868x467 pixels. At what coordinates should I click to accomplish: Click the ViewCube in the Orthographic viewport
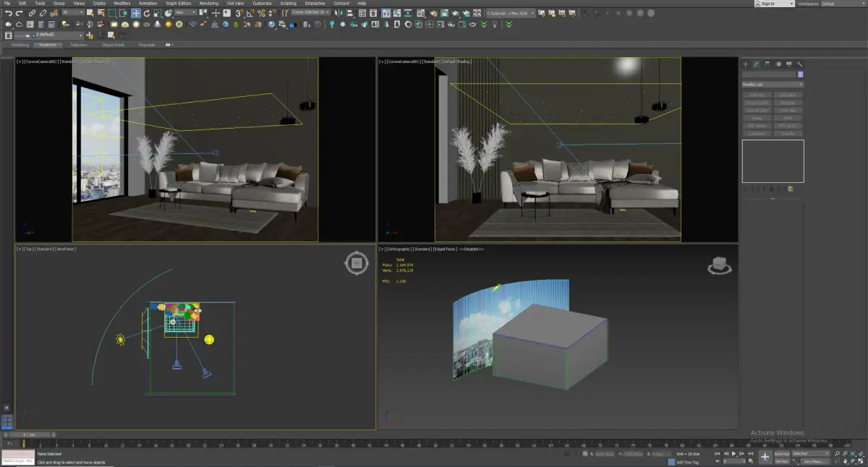point(720,265)
